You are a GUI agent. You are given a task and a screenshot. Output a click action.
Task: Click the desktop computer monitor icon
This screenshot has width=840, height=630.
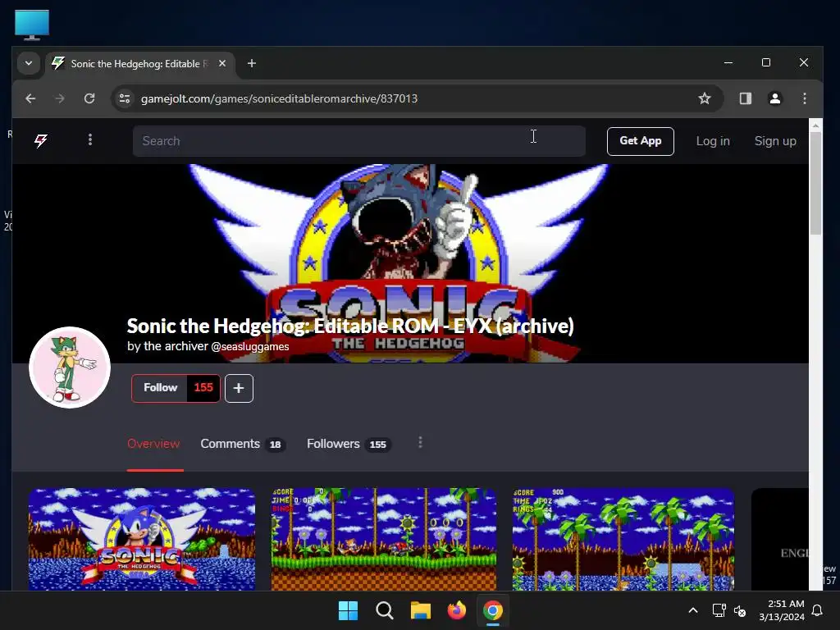[32, 25]
